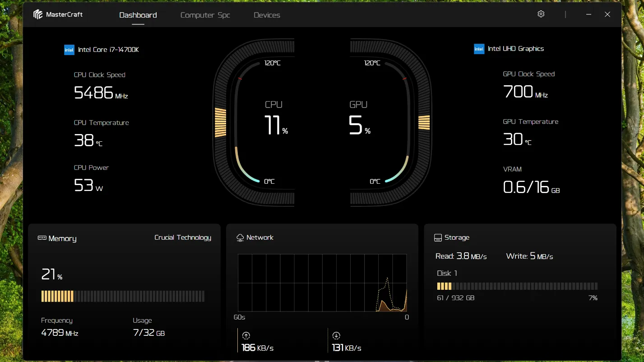Open the Devices tab
The height and width of the screenshot is (362, 644).
267,15
